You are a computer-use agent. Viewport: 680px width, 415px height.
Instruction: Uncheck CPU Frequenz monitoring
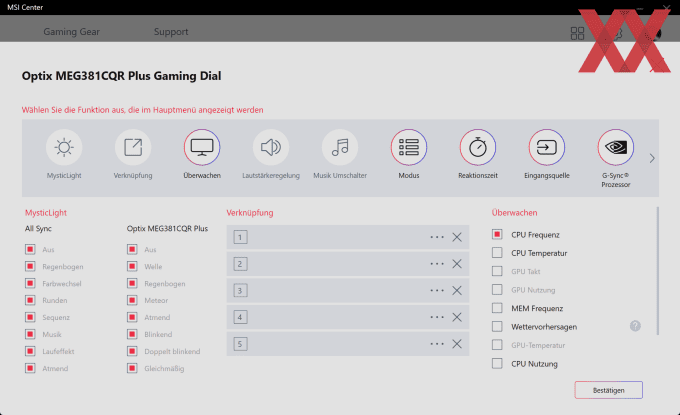tap(497, 235)
